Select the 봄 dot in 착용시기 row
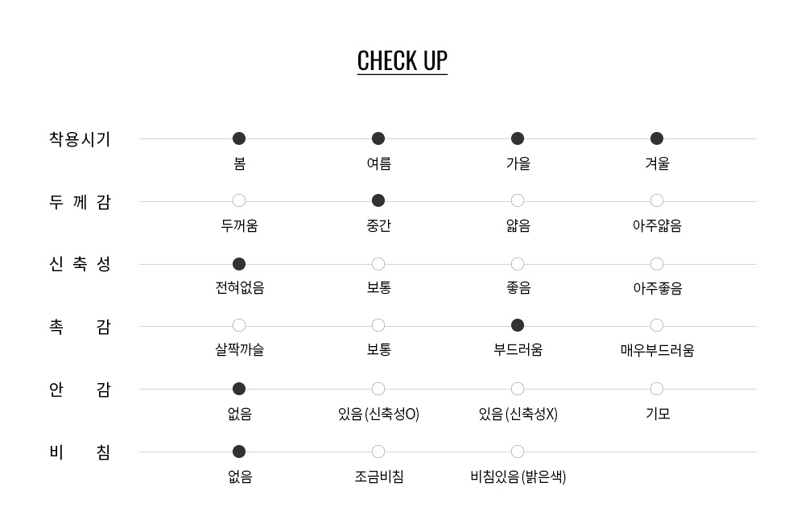805x532 pixels. (x=239, y=138)
